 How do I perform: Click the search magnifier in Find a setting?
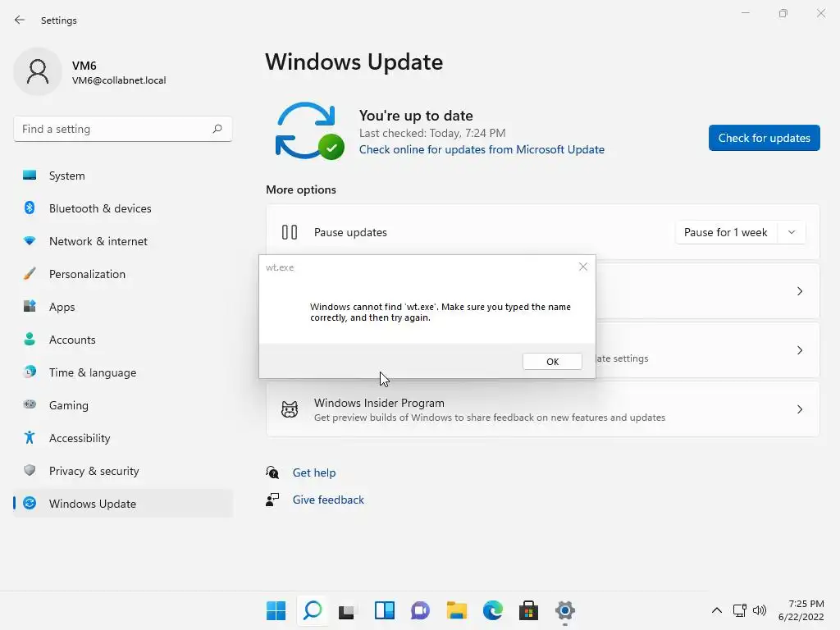click(x=217, y=129)
